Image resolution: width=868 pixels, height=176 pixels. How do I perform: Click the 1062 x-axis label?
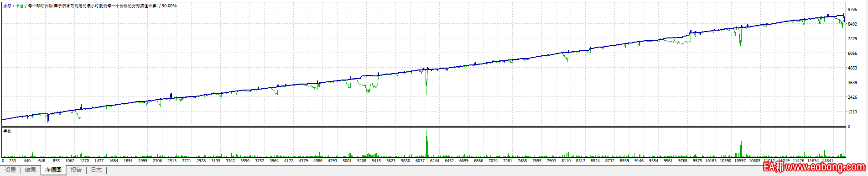(70, 161)
